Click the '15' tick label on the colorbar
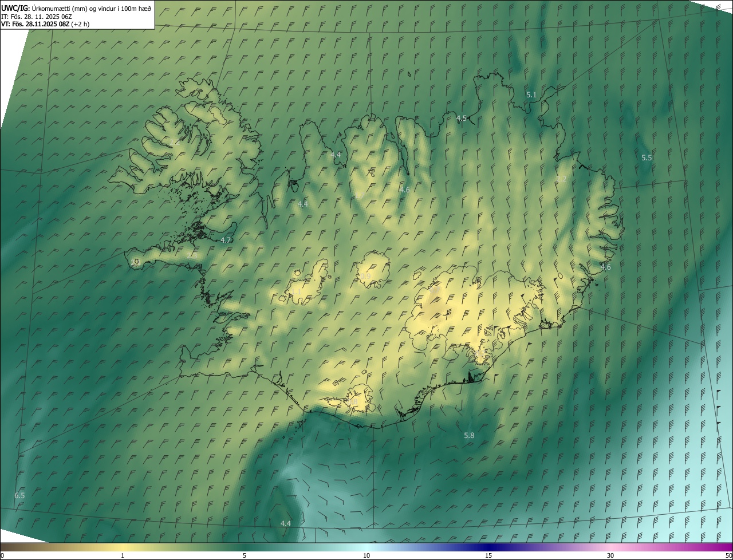 [x=488, y=555]
